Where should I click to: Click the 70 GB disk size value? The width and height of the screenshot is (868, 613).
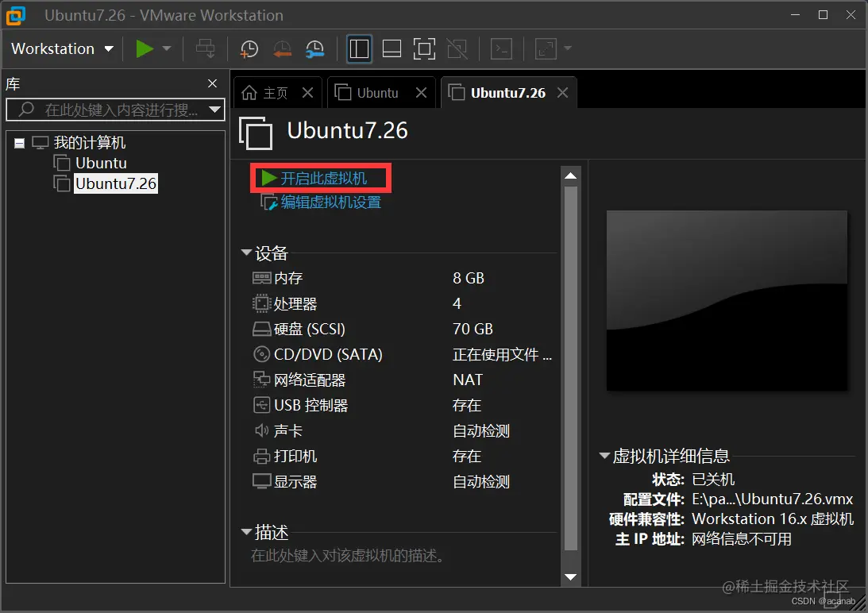473,329
